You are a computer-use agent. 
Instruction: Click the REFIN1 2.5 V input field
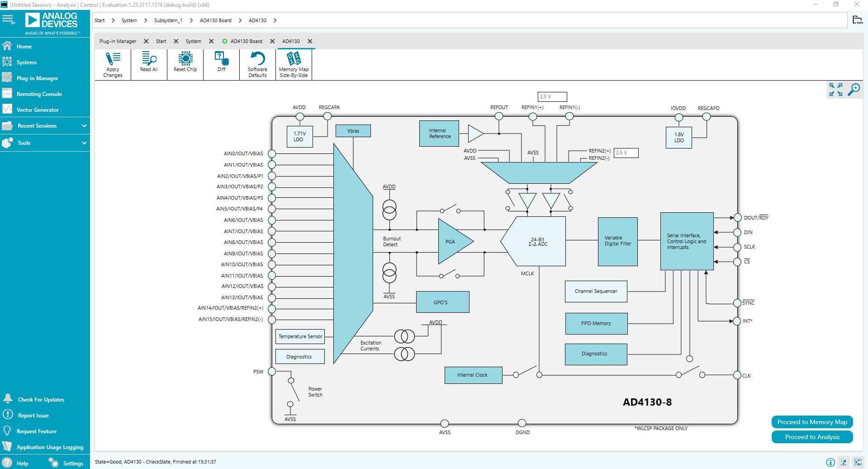coord(552,96)
